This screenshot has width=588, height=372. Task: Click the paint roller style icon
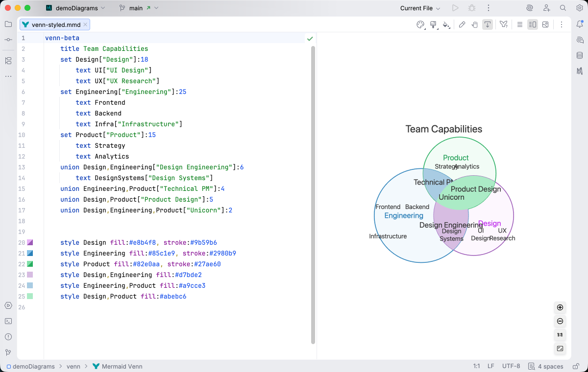tap(433, 24)
